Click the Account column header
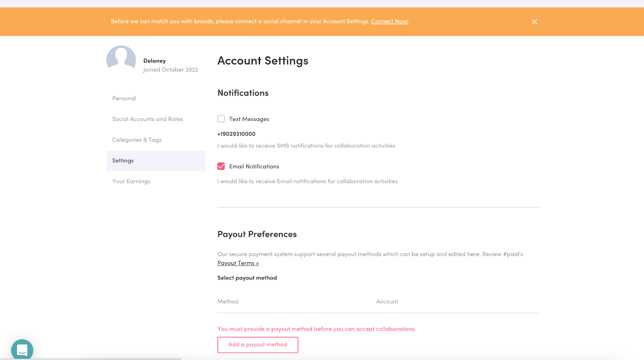The width and height of the screenshot is (644, 360). point(387,302)
